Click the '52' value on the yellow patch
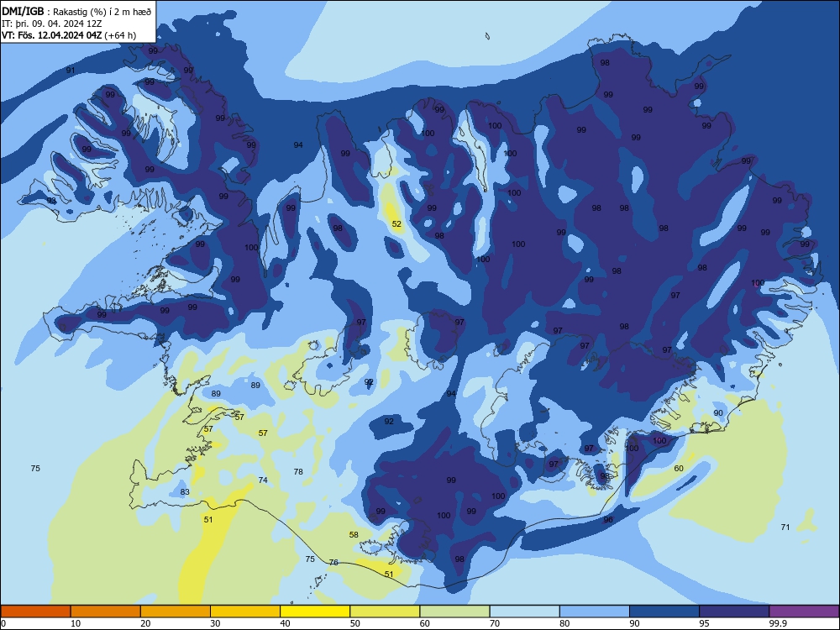The height and width of the screenshot is (630, 840). point(396,224)
